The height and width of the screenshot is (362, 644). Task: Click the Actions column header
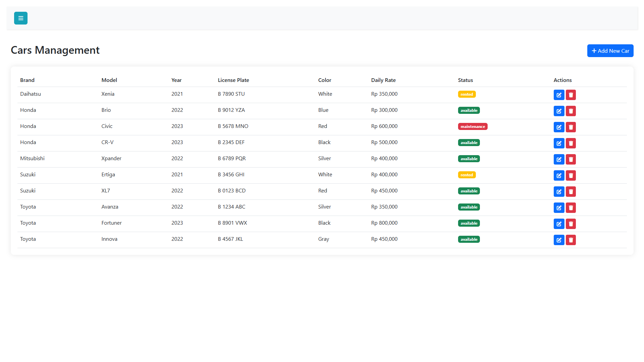tap(562, 80)
